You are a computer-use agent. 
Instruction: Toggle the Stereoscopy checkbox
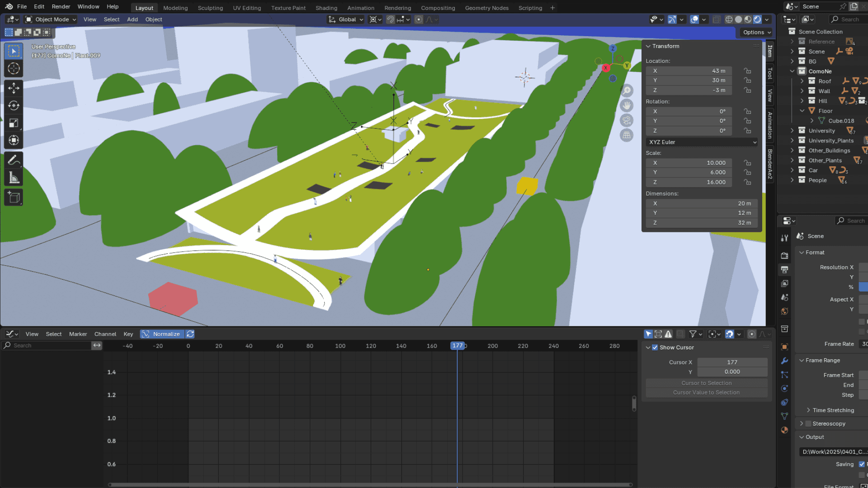click(808, 424)
